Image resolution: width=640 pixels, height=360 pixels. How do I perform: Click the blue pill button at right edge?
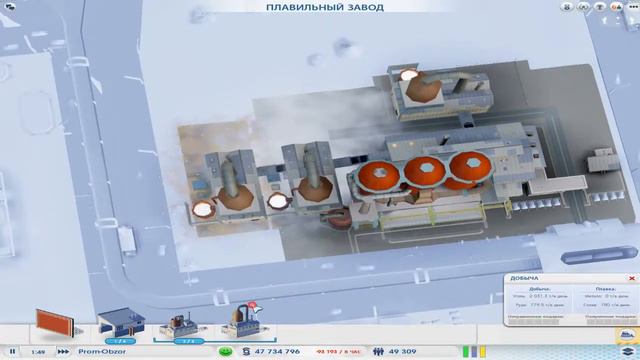[x=599, y=255]
